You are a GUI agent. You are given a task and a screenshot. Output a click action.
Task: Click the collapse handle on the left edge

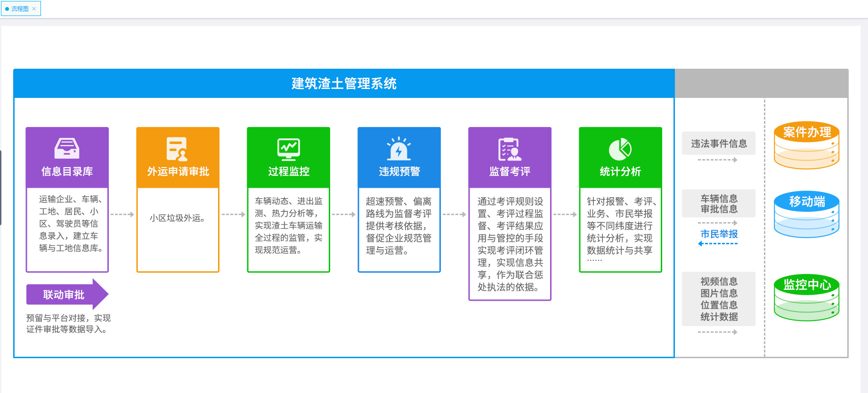click(1, 187)
